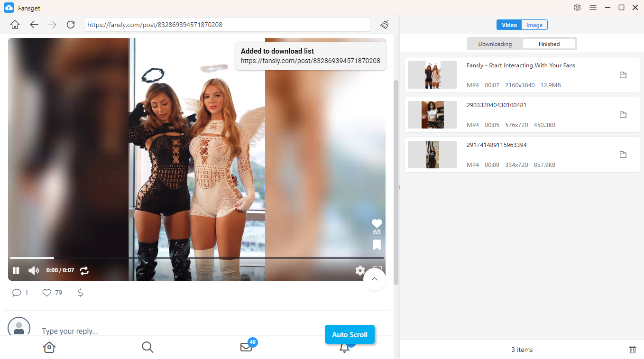Open folder for the 290332040430100481 video
This screenshot has width=644, height=359.
[x=623, y=115]
